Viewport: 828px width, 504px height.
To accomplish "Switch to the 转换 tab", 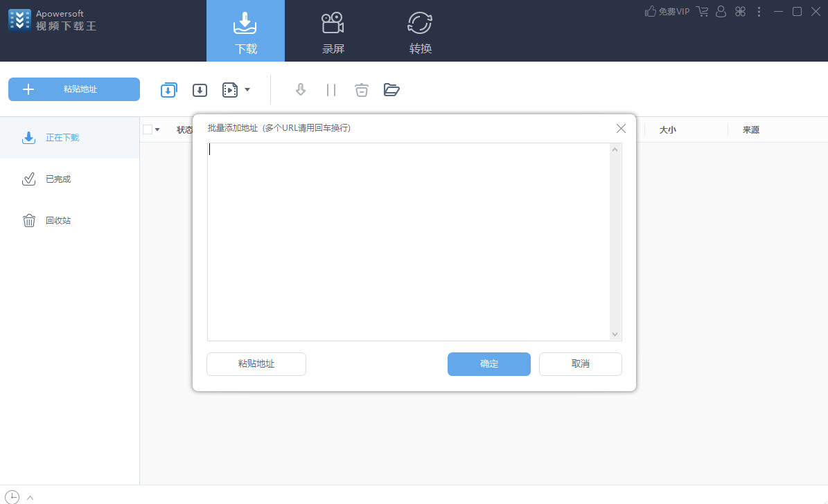I will (421, 31).
